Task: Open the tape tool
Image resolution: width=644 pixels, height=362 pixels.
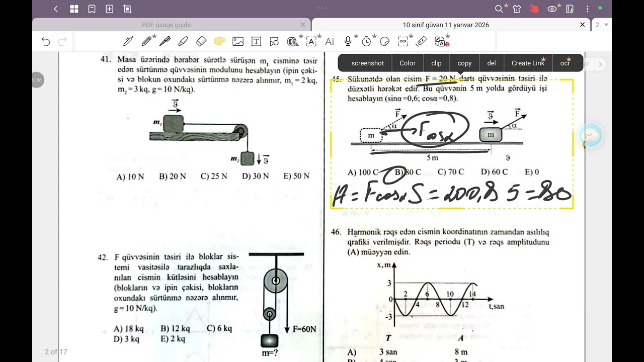Action: coord(292,42)
